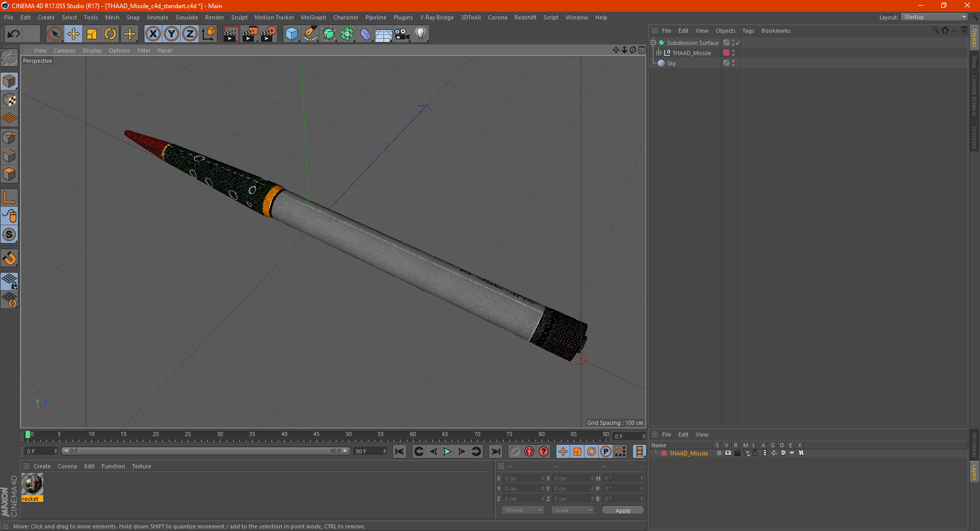Open Object Manager Tags menu
Screen dimensions: 980x531
(x=748, y=31)
